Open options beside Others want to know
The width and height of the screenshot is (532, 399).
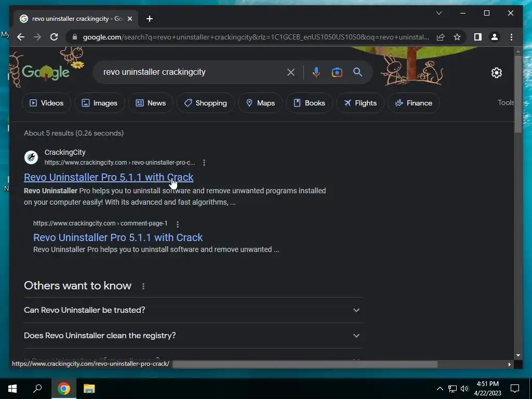tap(143, 286)
